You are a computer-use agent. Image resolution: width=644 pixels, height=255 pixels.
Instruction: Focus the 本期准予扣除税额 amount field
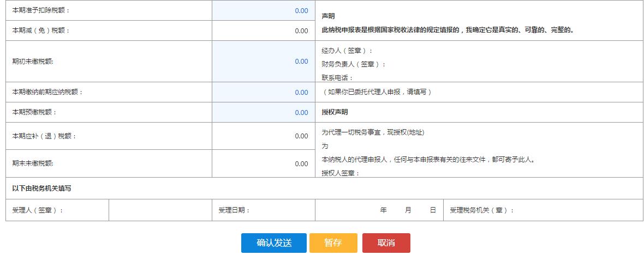tap(264, 10)
